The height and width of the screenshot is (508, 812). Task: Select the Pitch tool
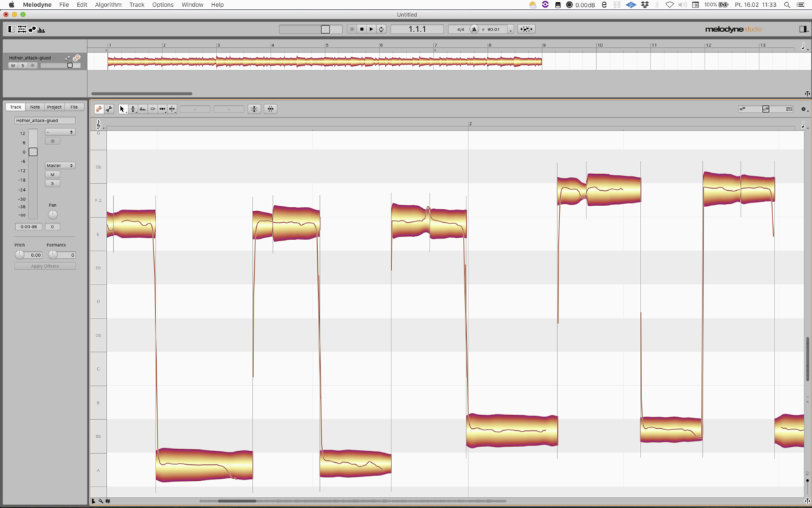point(133,109)
